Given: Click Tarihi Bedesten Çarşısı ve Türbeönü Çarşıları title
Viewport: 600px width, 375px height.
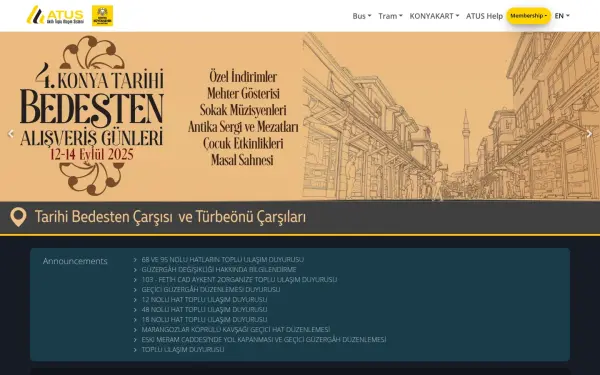Looking at the screenshot, I should pyautogui.click(x=170, y=217).
